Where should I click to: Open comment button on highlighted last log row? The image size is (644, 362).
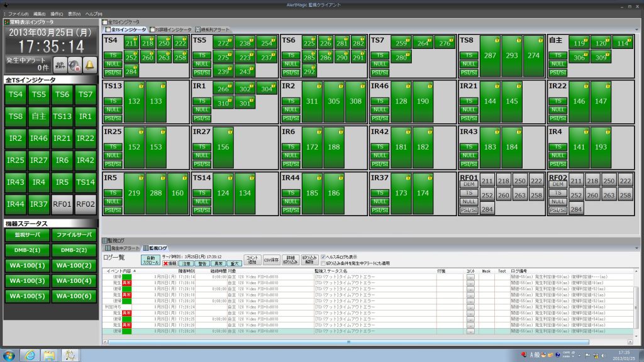(x=470, y=331)
